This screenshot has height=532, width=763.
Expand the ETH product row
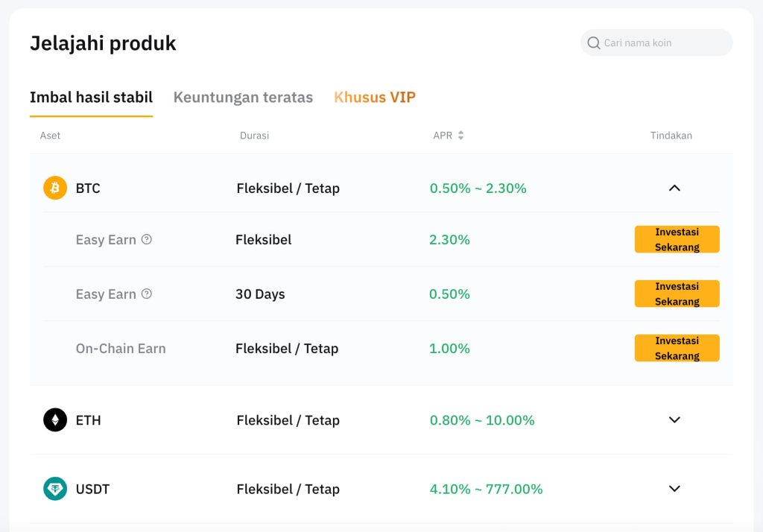674,419
